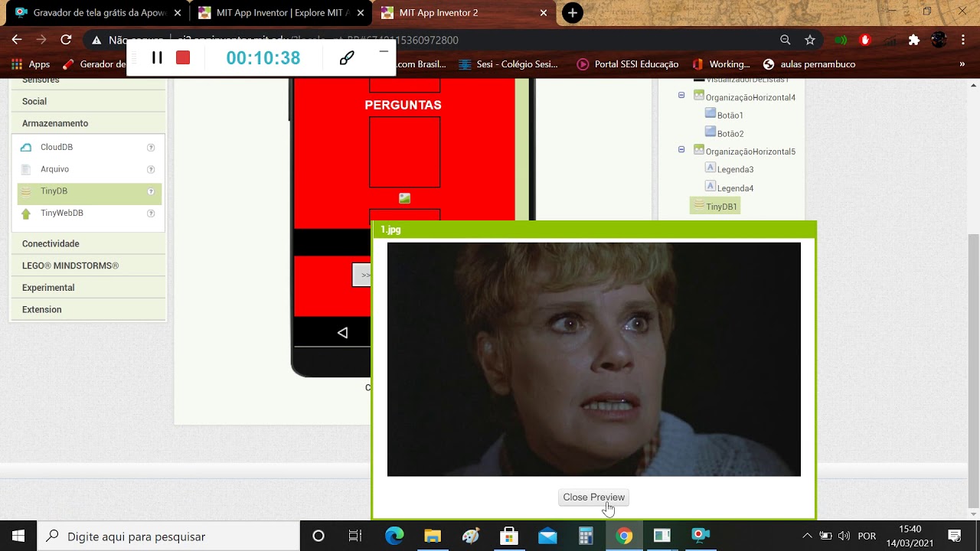
Task: Select Legenda3 in the component tree
Action: click(729, 169)
